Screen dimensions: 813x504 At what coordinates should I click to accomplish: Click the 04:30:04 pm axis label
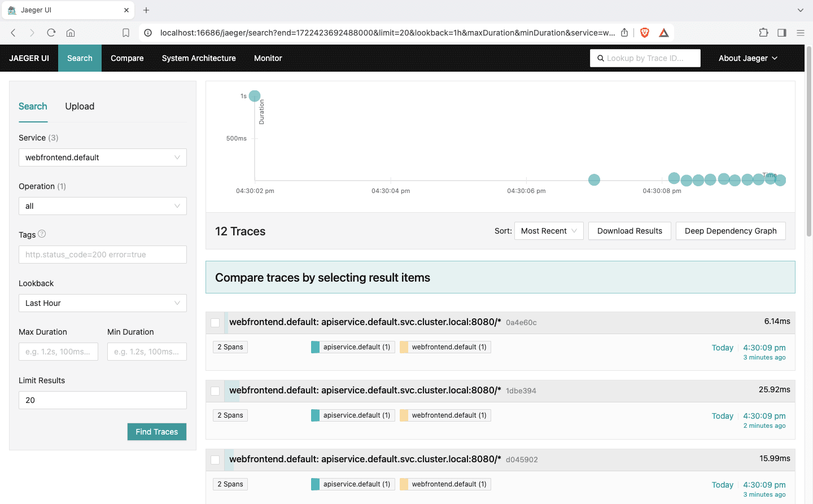391,191
